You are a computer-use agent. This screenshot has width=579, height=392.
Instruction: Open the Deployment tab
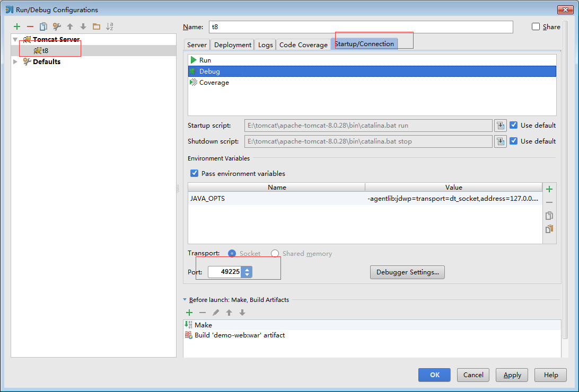233,44
